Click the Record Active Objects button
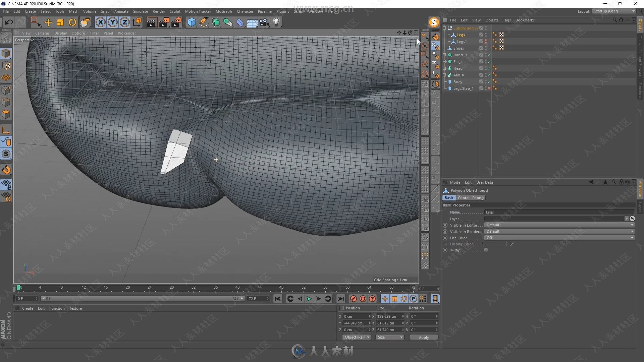The height and width of the screenshot is (362, 644). [x=353, y=299]
